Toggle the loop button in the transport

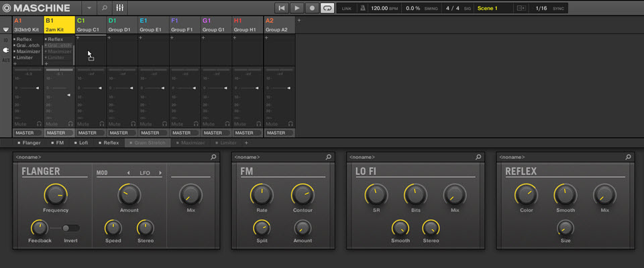(x=327, y=8)
